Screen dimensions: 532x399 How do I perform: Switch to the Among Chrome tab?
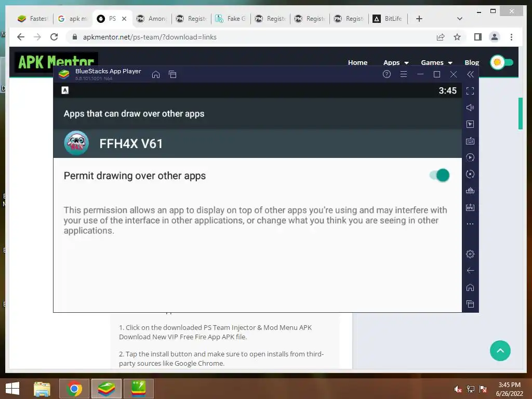pyautogui.click(x=152, y=19)
